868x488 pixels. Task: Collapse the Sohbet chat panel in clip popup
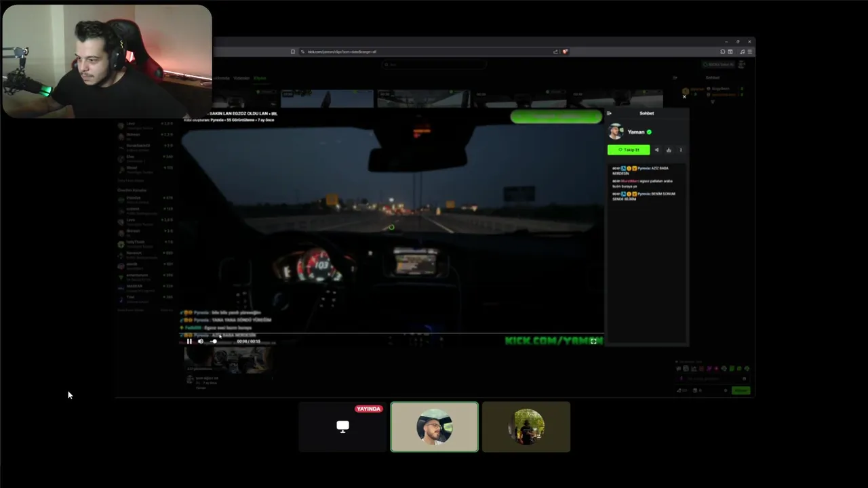coord(609,113)
